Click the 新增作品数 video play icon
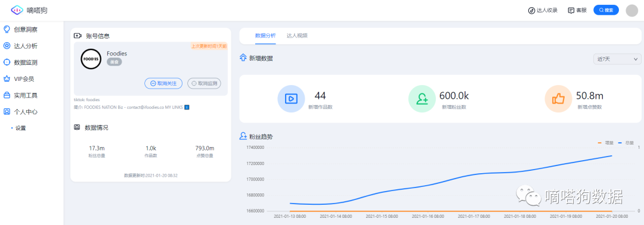 pyautogui.click(x=291, y=99)
